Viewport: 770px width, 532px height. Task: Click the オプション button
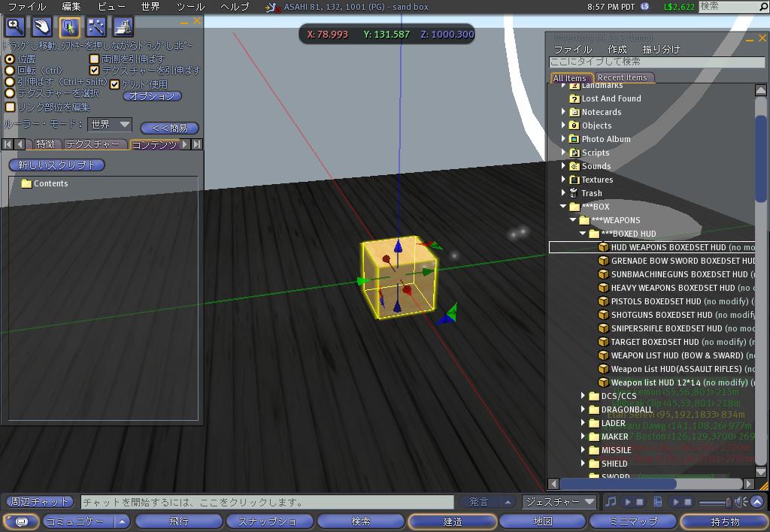pos(152,96)
